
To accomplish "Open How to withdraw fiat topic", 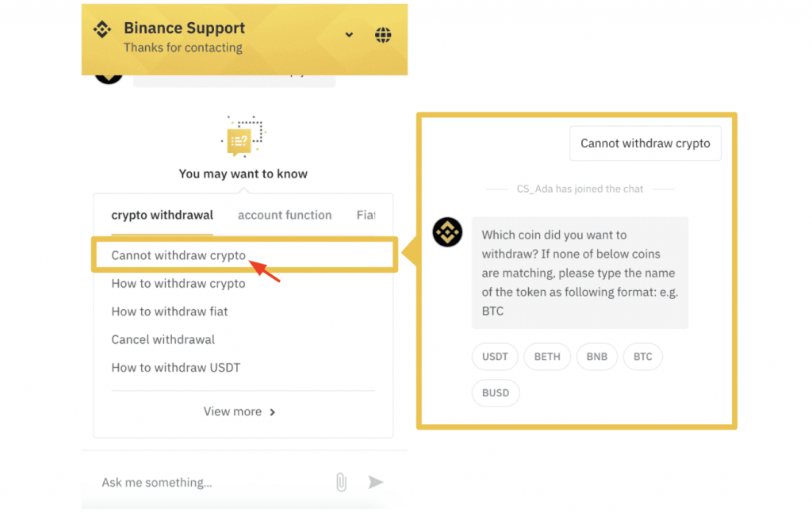I will (x=170, y=312).
